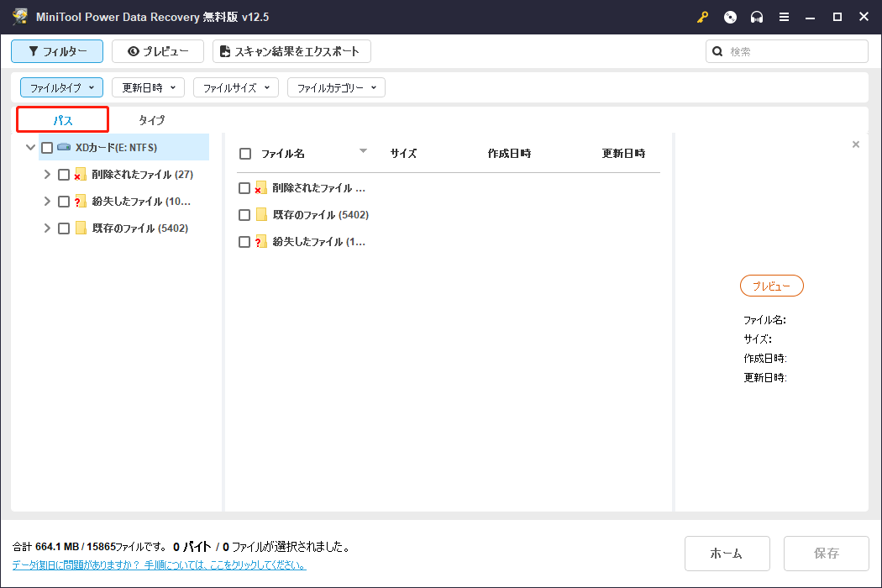The height and width of the screenshot is (588, 882).
Task: Click the プレビュー toolbar button
Action: pos(158,51)
